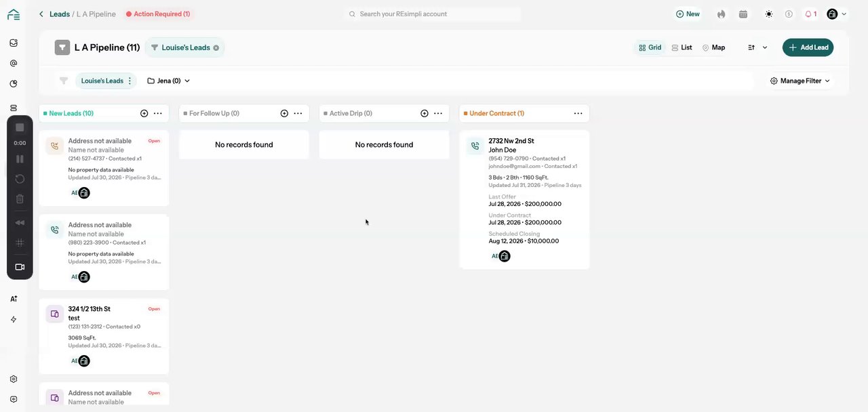The width and height of the screenshot is (868, 412).
Task: Click the New button in top bar
Action: tap(688, 14)
